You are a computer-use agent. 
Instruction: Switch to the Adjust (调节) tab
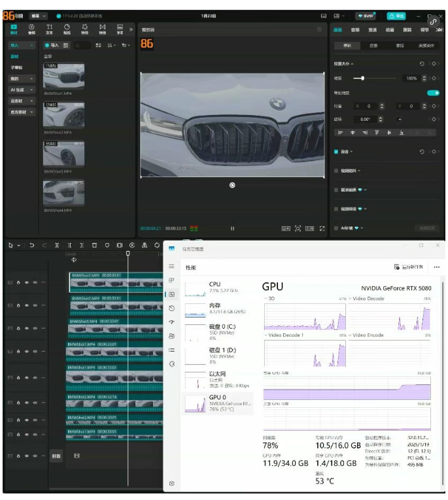click(x=424, y=30)
